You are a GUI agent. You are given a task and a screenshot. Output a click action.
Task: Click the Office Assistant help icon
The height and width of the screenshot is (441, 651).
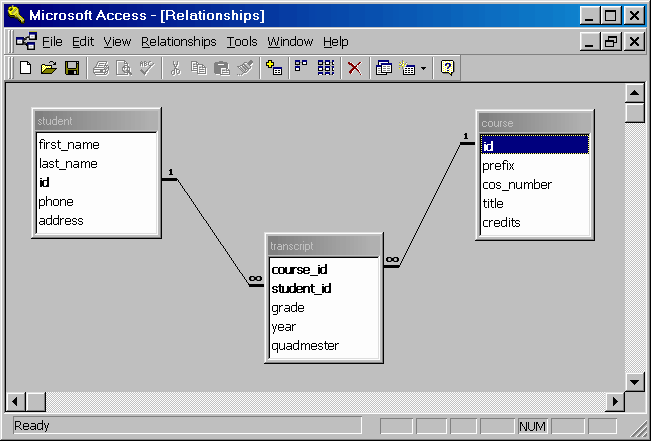point(448,68)
